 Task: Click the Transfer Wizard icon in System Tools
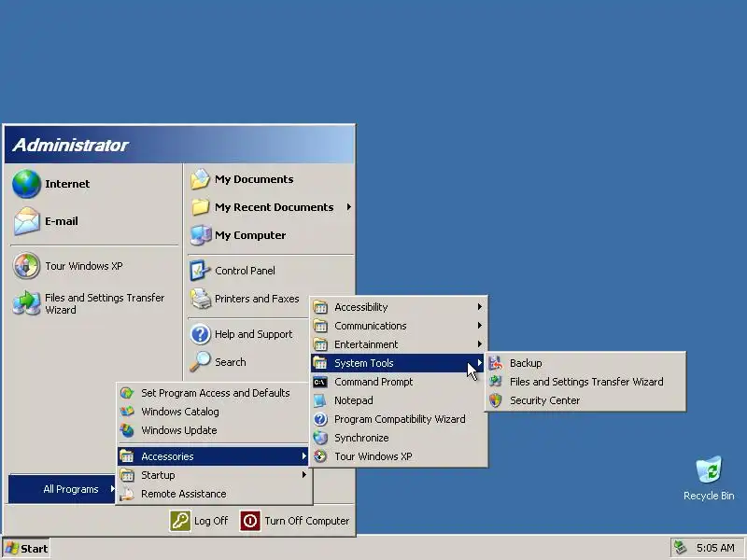pos(496,382)
